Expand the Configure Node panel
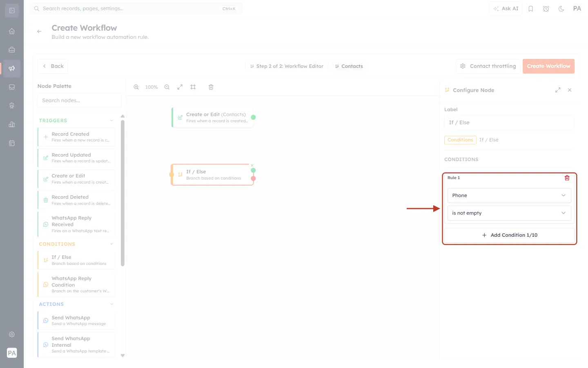Image resolution: width=588 pixels, height=368 pixels. click(x=558, y=90)
